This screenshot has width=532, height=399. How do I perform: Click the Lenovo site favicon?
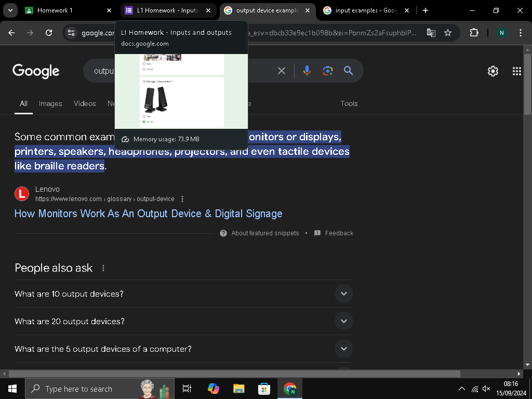click(x=22, y=194)
